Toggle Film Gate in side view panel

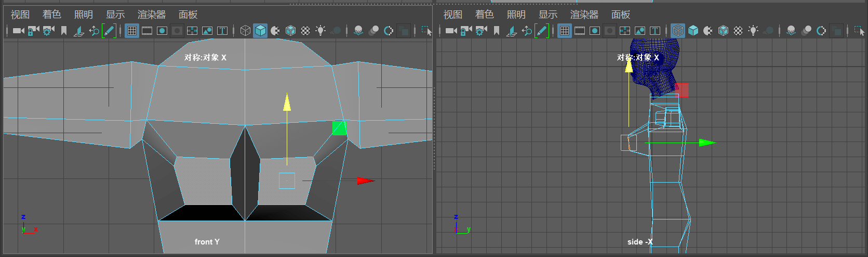click(580, 31)
